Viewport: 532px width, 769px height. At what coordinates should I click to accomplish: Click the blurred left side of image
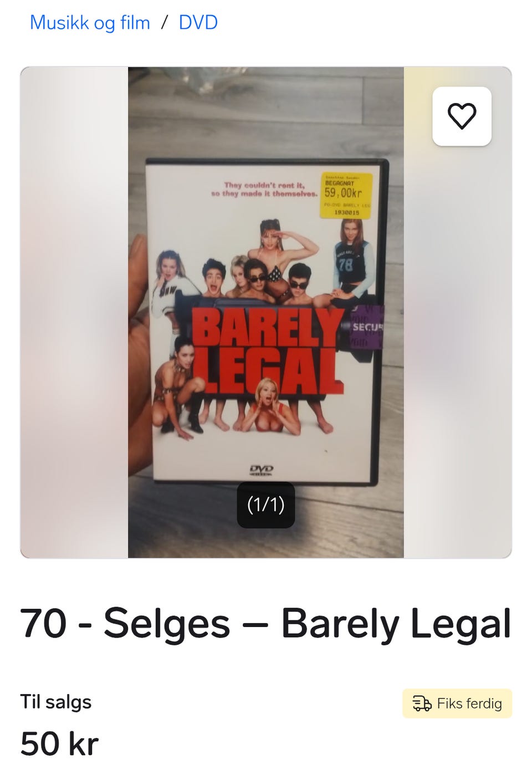tap(74, 312)
